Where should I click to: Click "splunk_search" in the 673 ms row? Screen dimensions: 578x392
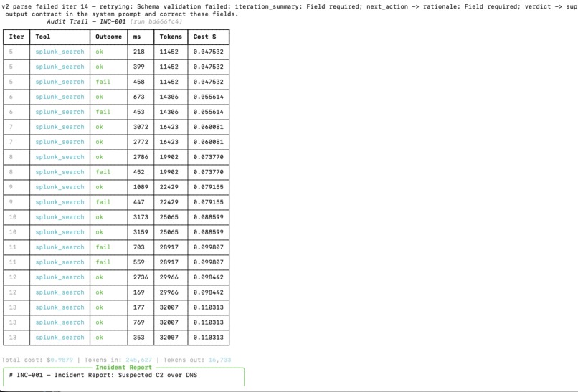tap(60, 97)
